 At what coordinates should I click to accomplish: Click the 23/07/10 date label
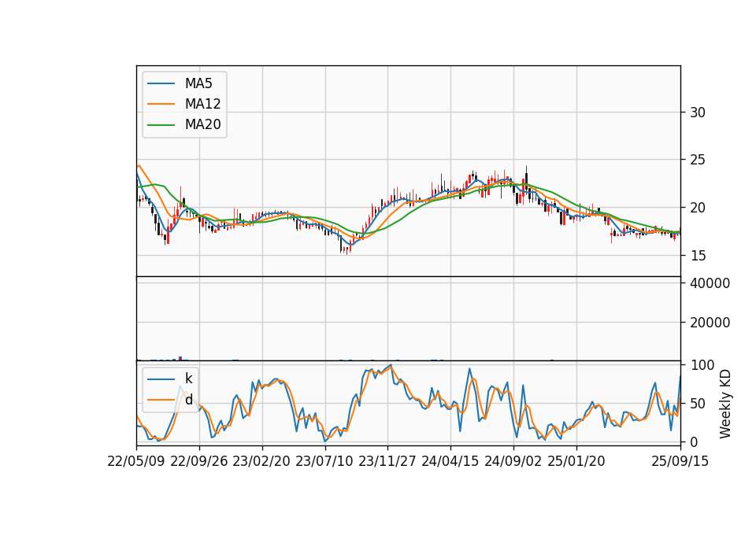tap(324, 461)
